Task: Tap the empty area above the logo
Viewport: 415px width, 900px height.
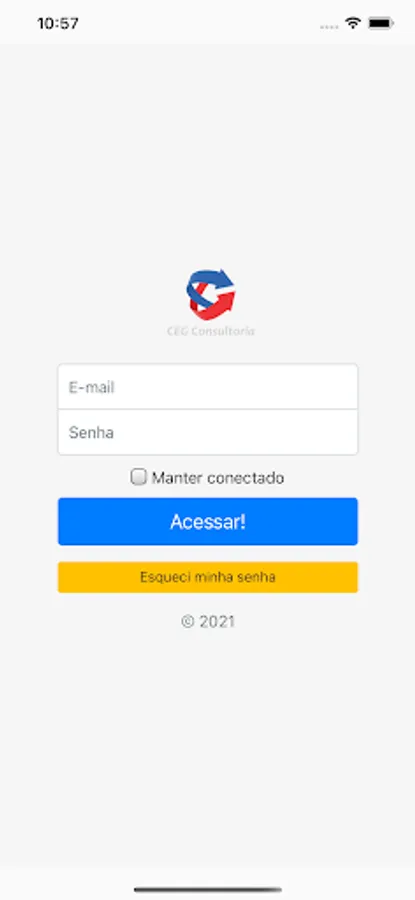Action: (x=208, y=155)
